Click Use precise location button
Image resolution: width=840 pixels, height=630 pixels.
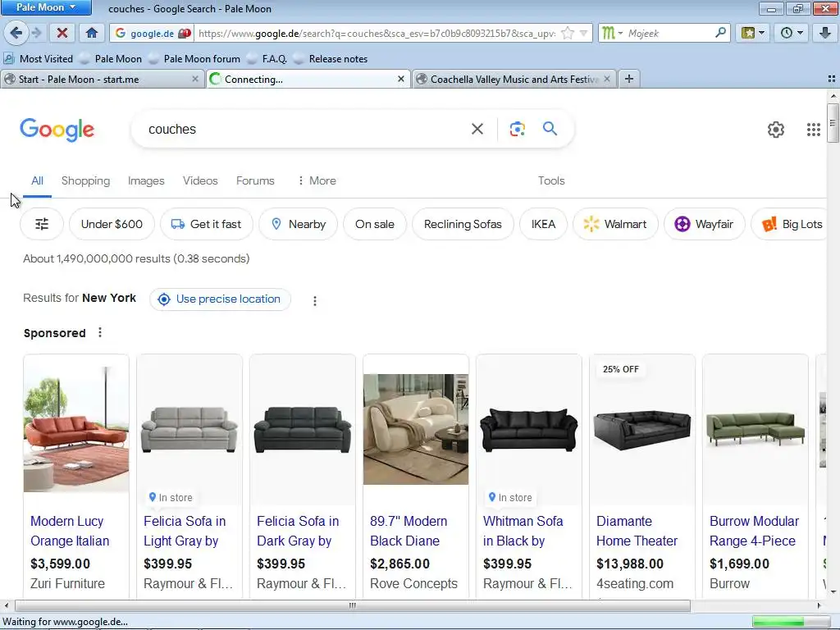(x=220, y=299)
